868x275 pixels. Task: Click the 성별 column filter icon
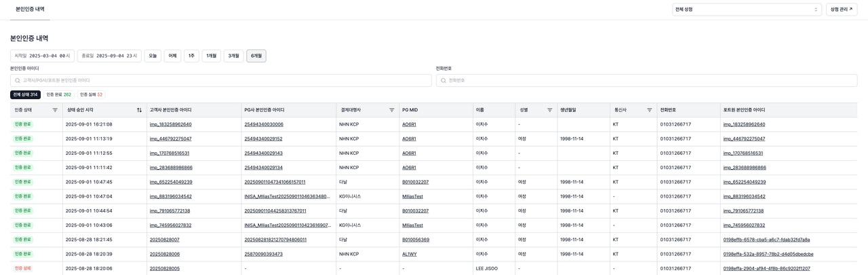pos(549,110)
